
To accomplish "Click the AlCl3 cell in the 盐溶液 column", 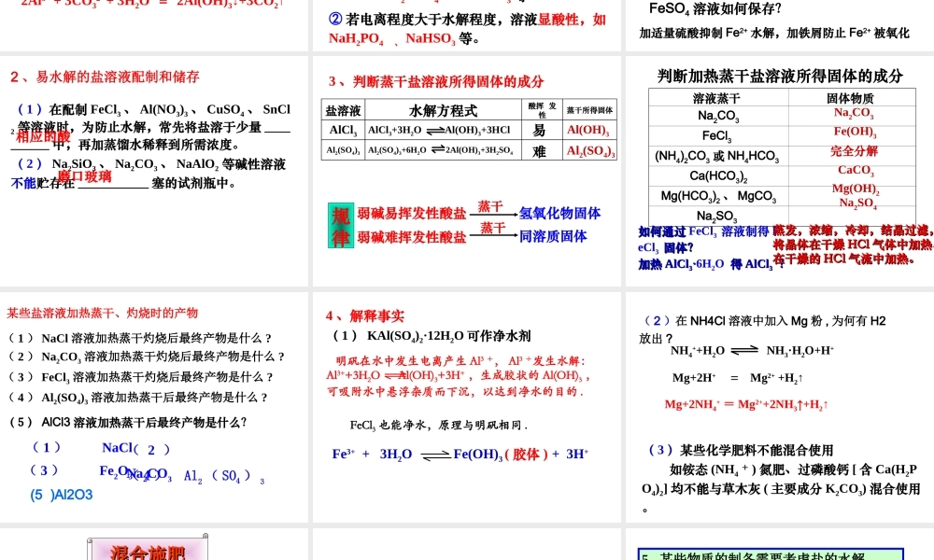I will pyautogui.click(x=343, y=131).
